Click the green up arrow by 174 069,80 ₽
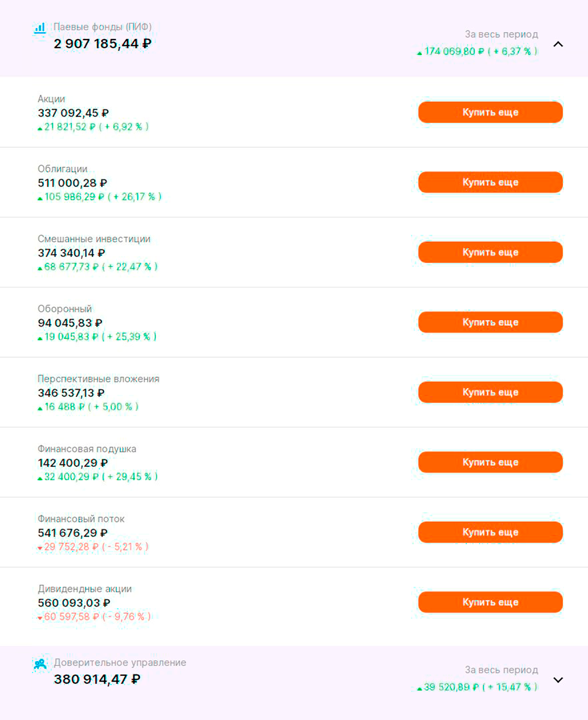 [420, 53]
